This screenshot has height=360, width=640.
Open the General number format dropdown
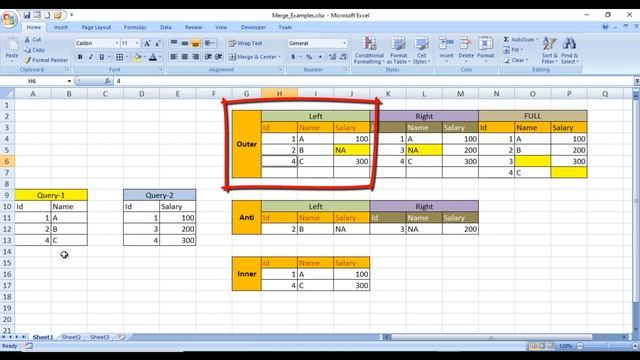point(344,43)
